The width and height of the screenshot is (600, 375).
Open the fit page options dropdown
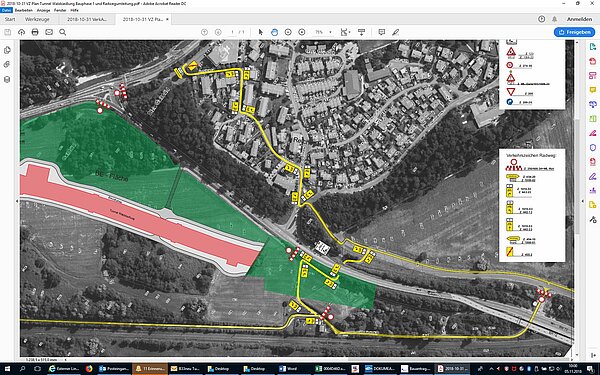point(346,32)
